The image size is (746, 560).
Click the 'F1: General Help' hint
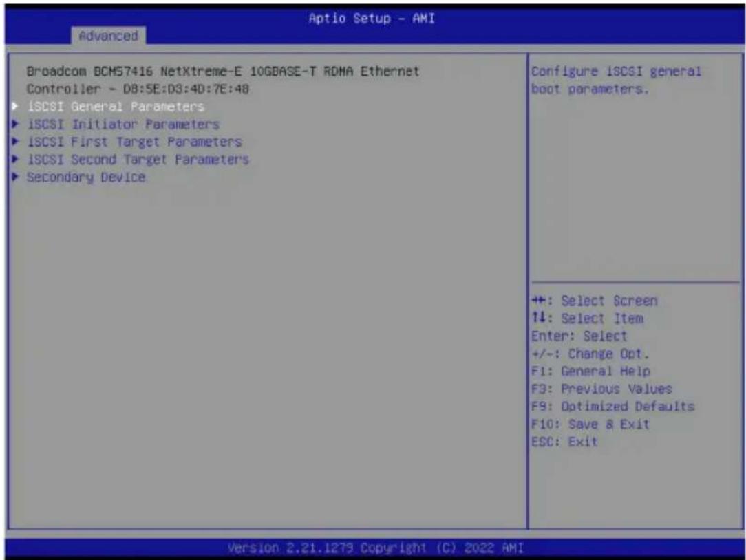tap(590, 371)
